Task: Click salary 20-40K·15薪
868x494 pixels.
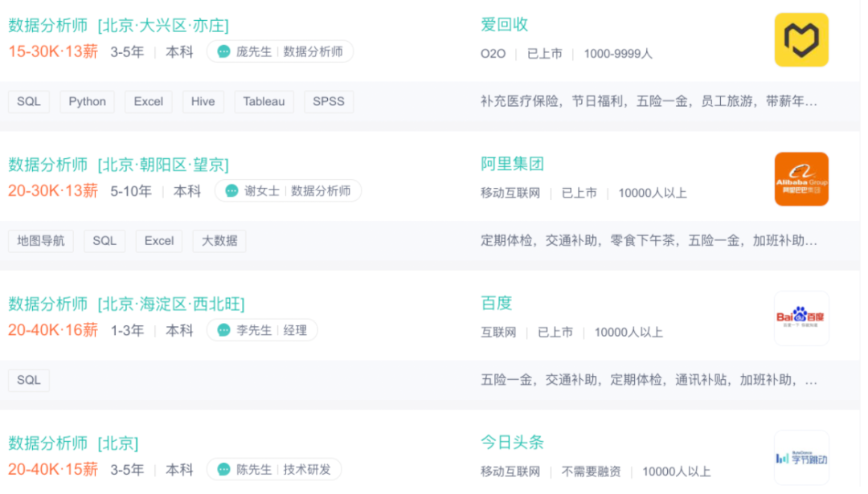Action: click(x=53, y=470)
